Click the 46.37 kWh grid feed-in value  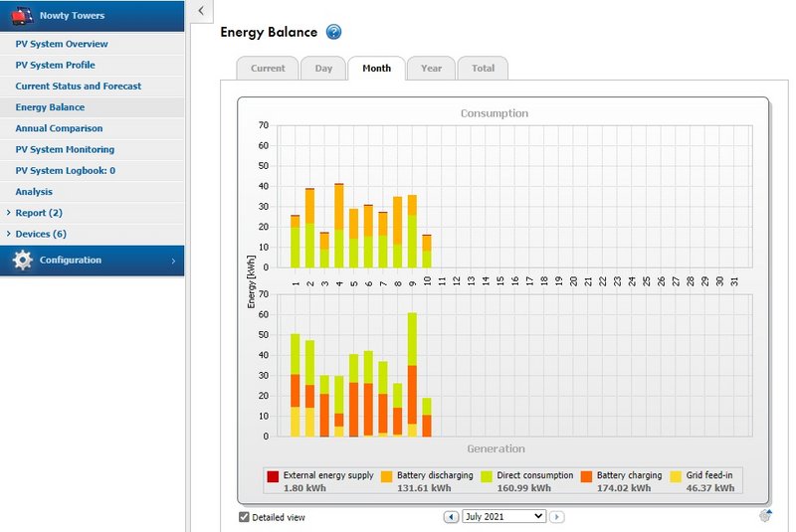pos(710,488)
